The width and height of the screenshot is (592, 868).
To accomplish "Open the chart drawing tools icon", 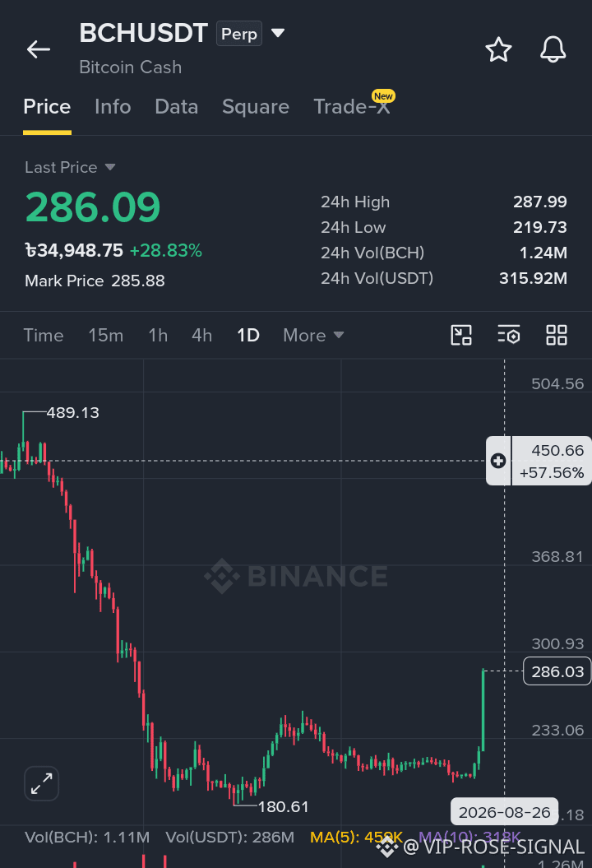I will tap(461, 335).
